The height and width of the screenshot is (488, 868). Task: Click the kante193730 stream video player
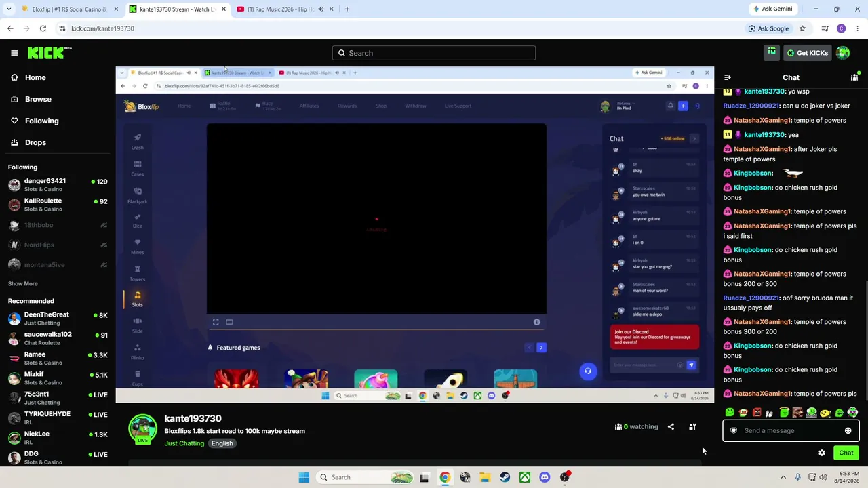pyautogui.click(x=415, y=235)
